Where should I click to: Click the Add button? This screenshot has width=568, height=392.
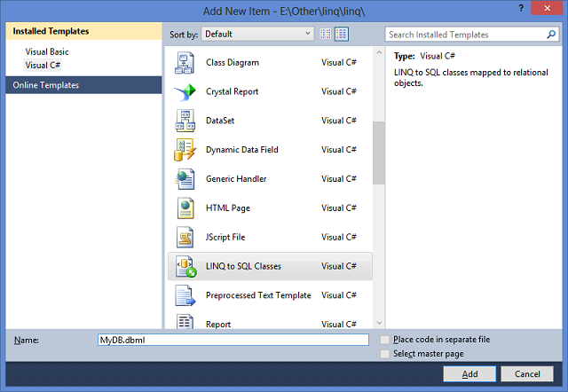[x=469, y=374]
